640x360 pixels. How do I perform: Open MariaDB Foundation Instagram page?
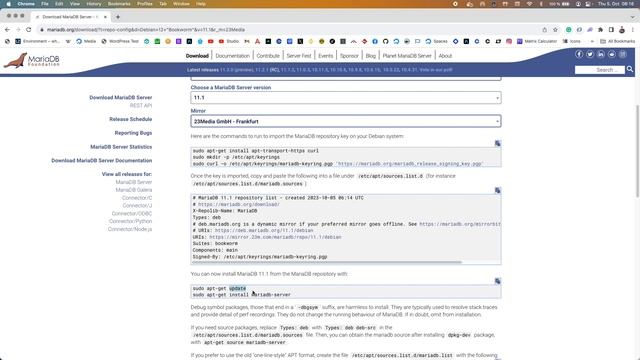pyautogui.click(x=622, y=54)
